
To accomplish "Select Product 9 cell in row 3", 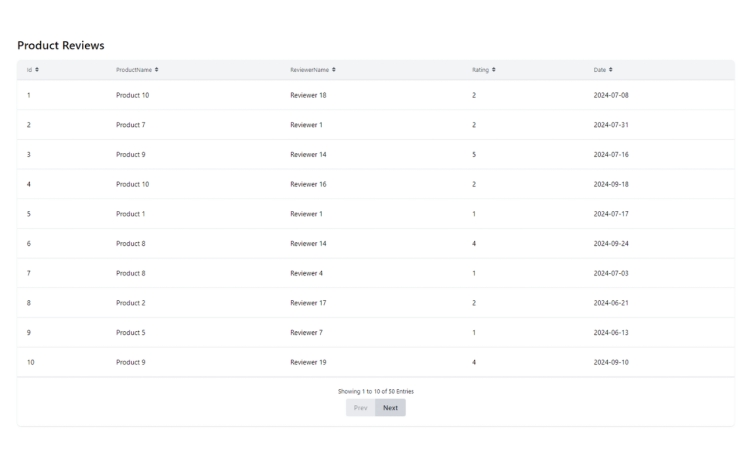I will point(131,154).
